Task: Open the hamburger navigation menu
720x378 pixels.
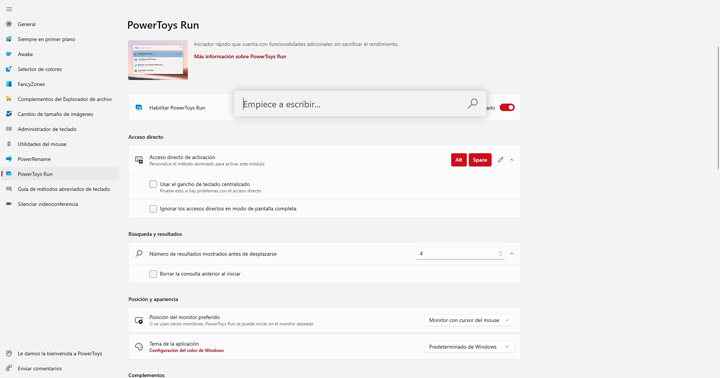Action: tap(9, 9)
